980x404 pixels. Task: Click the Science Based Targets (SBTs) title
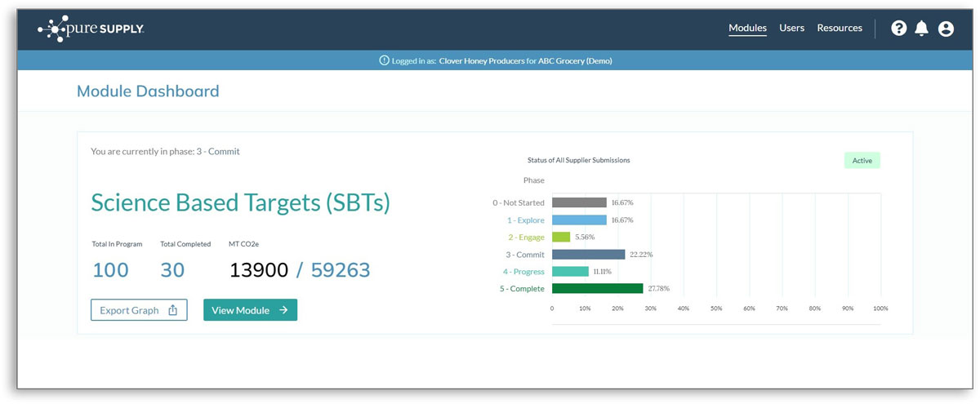[x=240, y=203]
